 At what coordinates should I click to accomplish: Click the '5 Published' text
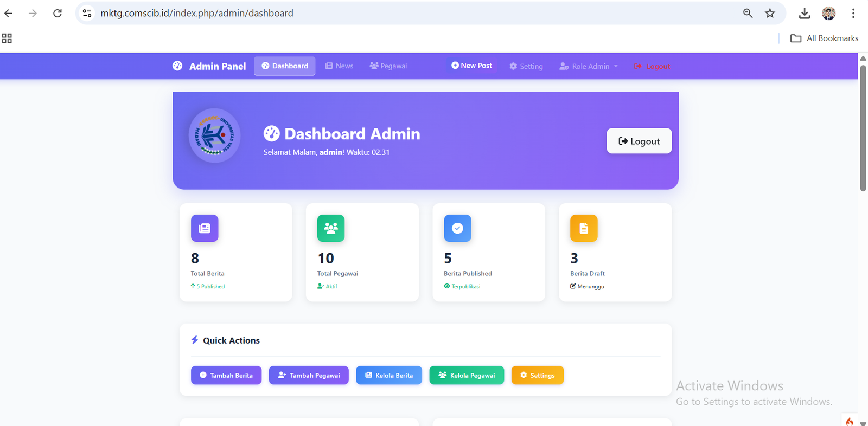(210, 286)
